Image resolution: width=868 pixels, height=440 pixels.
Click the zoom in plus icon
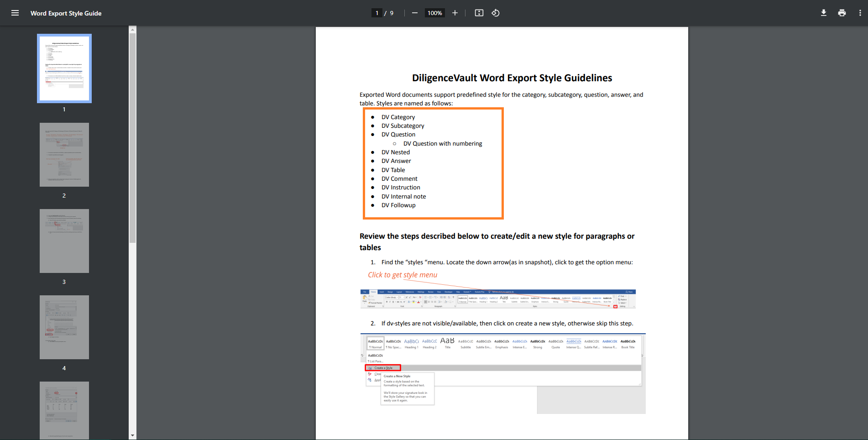click(455, 13)
